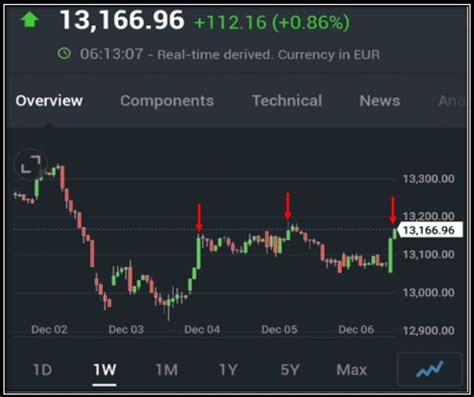Viewport: 474px width, 397px height.
Task: Click the 13,000.00 axis label
Action: (429, 293)
